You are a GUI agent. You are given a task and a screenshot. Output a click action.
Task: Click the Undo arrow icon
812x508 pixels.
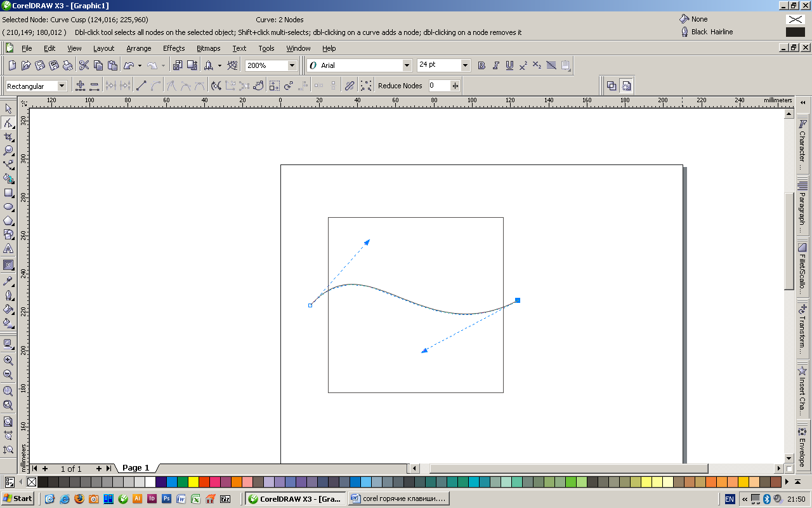[128, 65]
